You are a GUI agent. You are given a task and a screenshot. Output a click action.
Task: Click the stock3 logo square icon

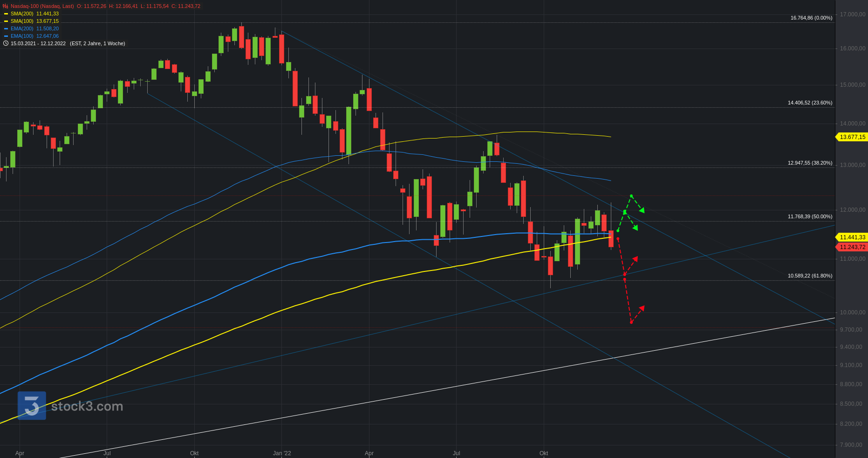(x=32, y=405)
